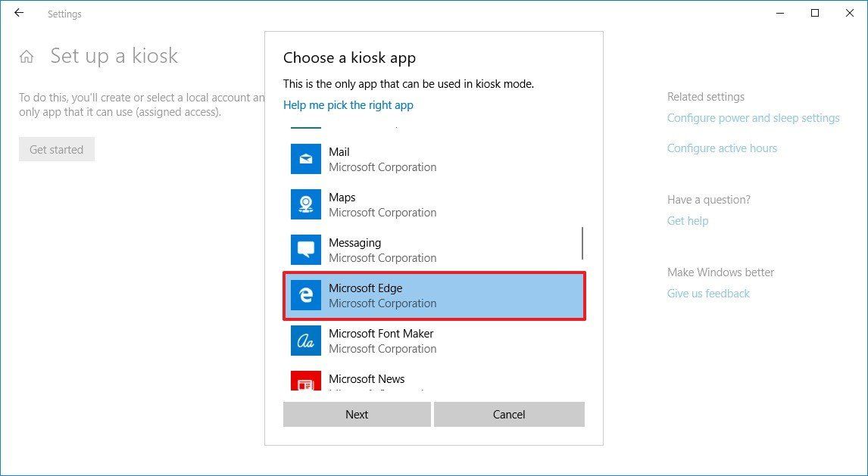This screenshot has width=868, height=476.
Task: Open Help me pick the right app
Action: (348, 104)
